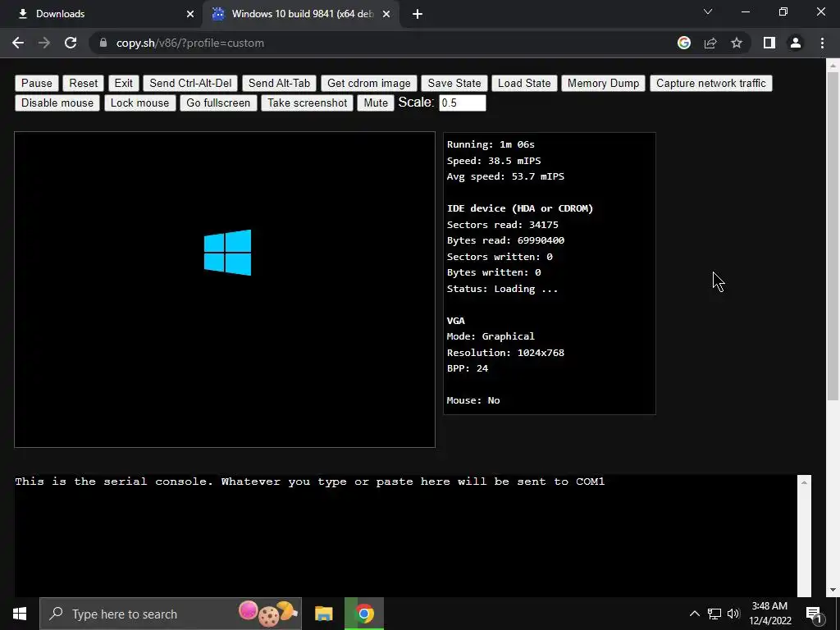Take screenshot of the VM screen
Viewport: 840px width, 630px height.
click(308, 103)
